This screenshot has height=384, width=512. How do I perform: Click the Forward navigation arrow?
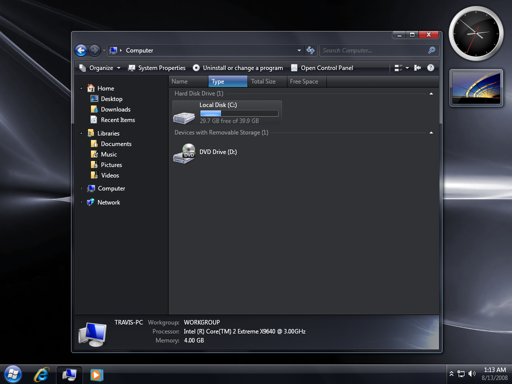point(95,50)
